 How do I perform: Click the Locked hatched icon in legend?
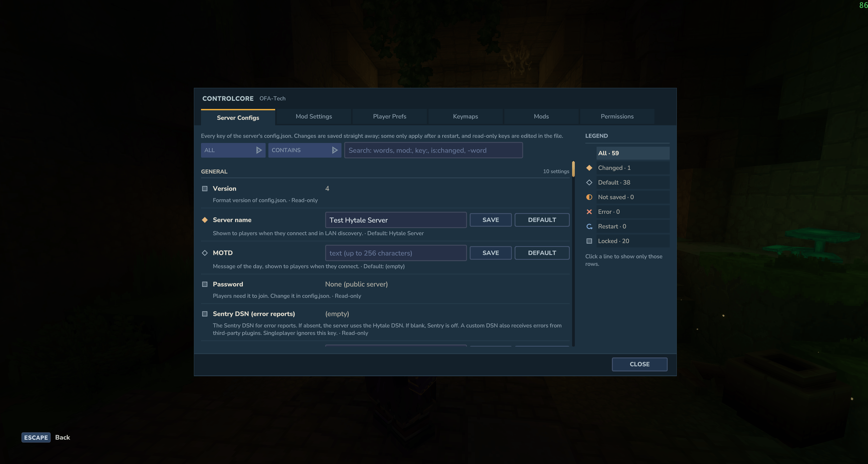click(x=589, y=241)
